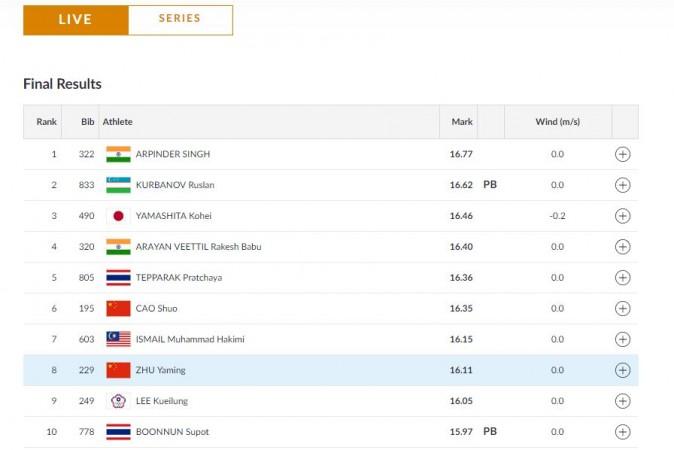Click the mark 16.05
This screenshot has height=450, width=674.
(461, 401)
